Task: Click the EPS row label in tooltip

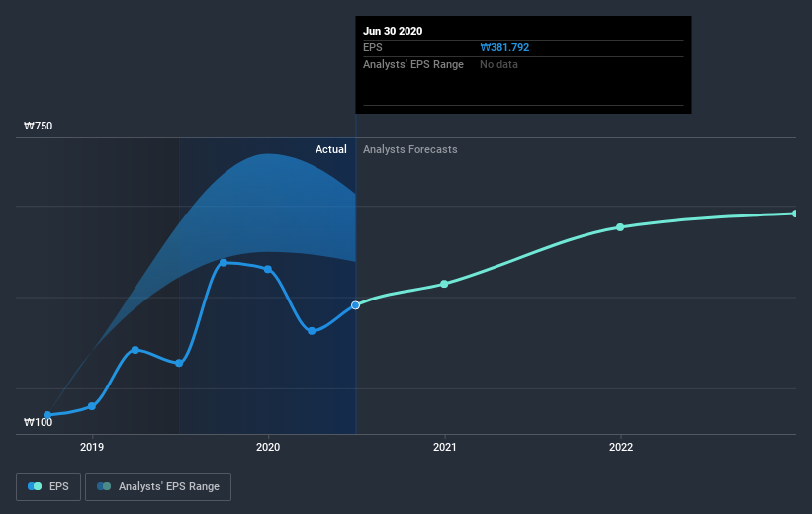Action: pyautogui.click(x=372, y=47)
